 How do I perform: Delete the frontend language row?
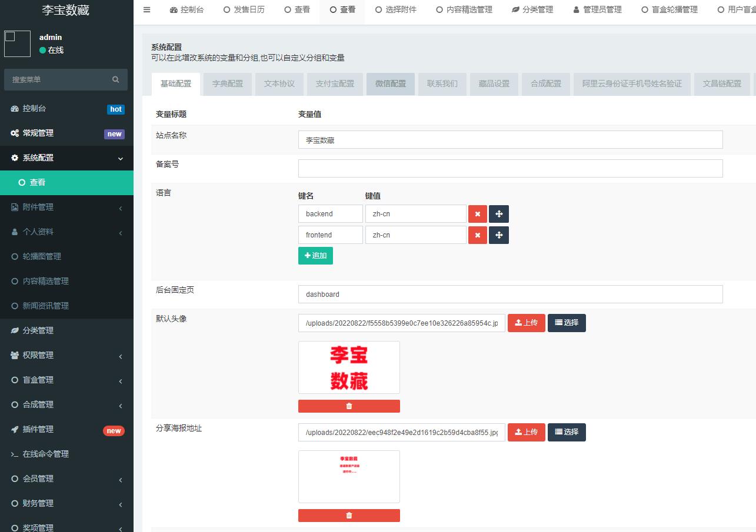(477, 235)
